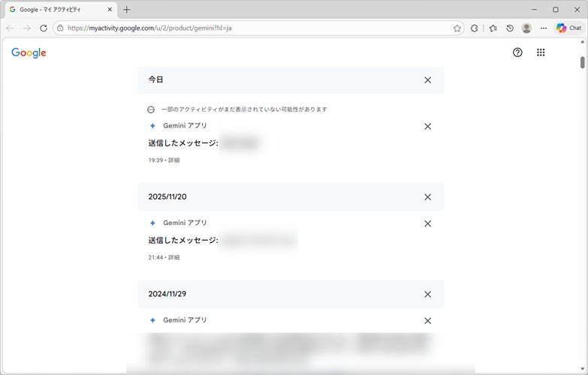This screenshot has width=588, height=375.
Task: Open the Google apps grid
Action: coord(541,52)
